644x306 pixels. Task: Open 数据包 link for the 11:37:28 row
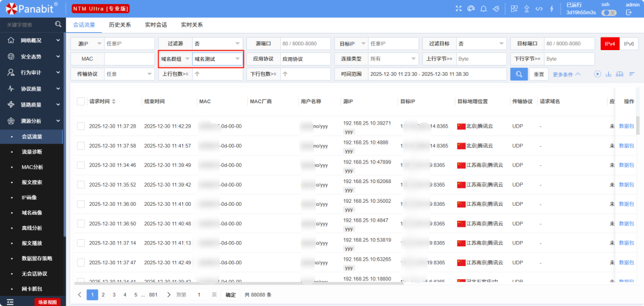626,126
